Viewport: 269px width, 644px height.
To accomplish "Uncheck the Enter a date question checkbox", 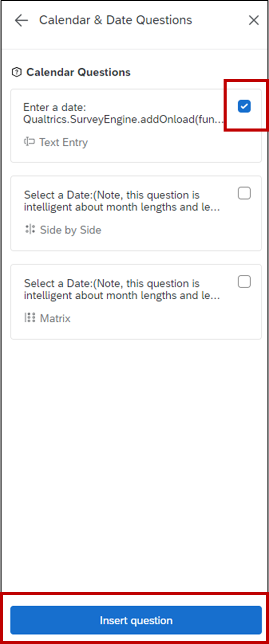I will coord(244,106).
